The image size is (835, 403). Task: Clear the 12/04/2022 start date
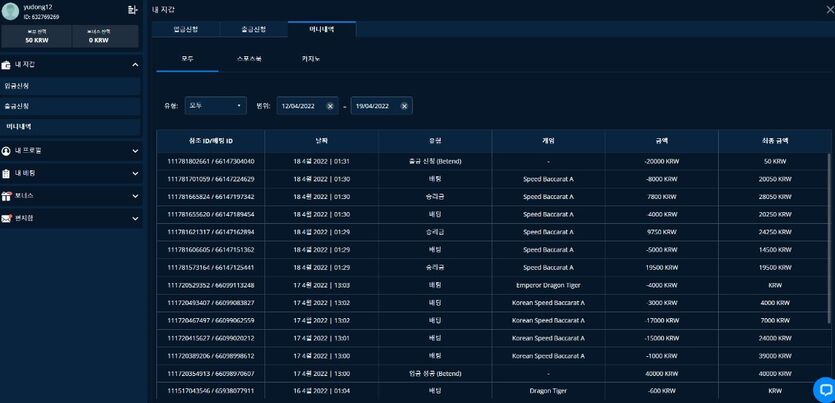click(330, 106)
